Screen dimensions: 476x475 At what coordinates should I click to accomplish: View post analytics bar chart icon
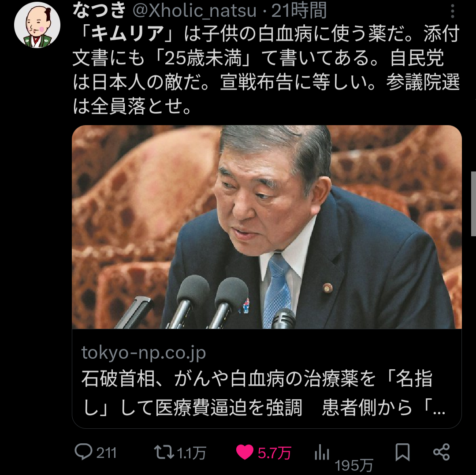322,453
